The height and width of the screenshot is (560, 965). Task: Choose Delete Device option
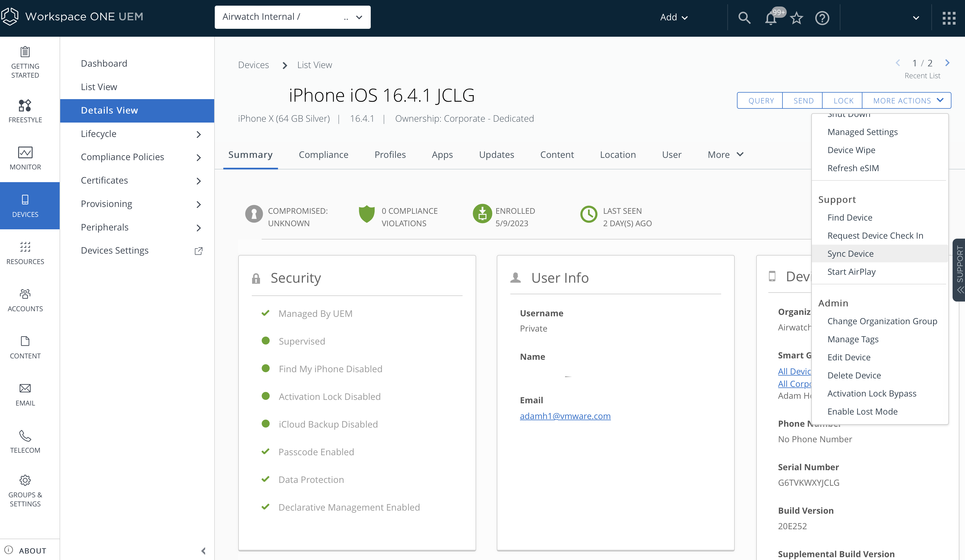[880, 376]
